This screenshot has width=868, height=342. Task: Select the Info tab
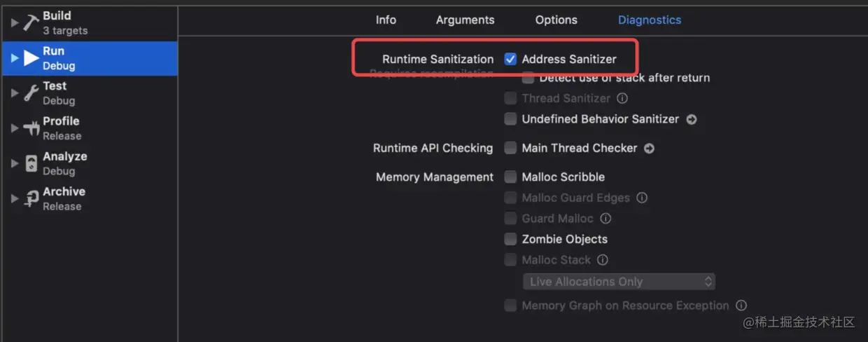[x=386, y=20]
